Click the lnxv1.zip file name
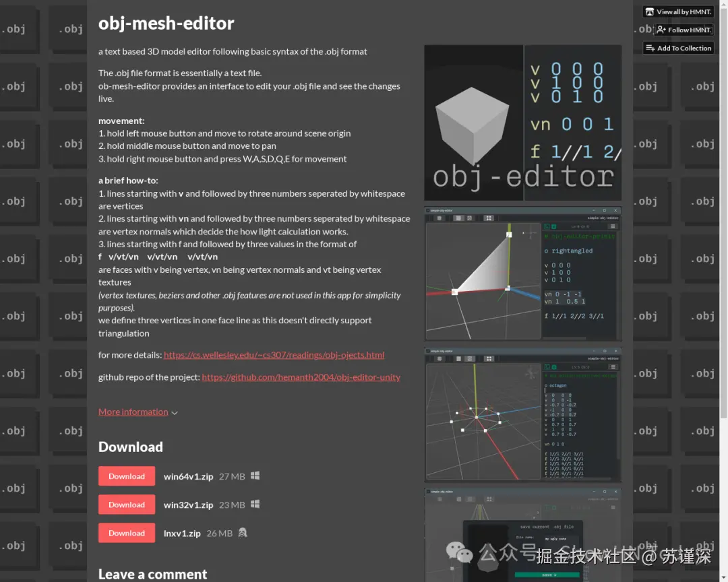This screenshot has width=728, height=582. pyautogui.click(x=182, y=533)
